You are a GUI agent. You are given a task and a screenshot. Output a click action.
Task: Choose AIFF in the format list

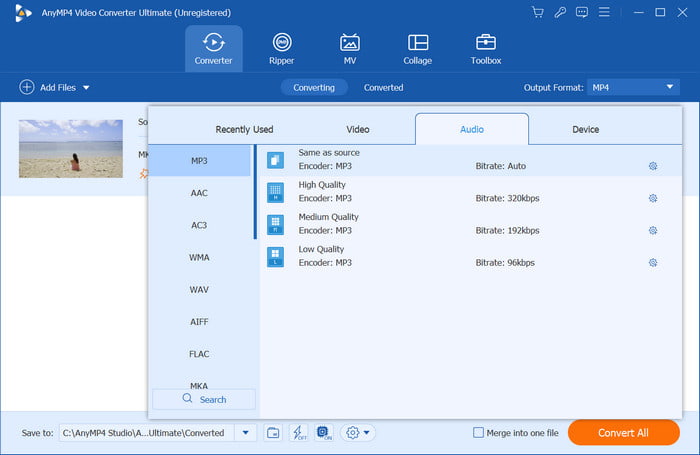tap(199, 321)
